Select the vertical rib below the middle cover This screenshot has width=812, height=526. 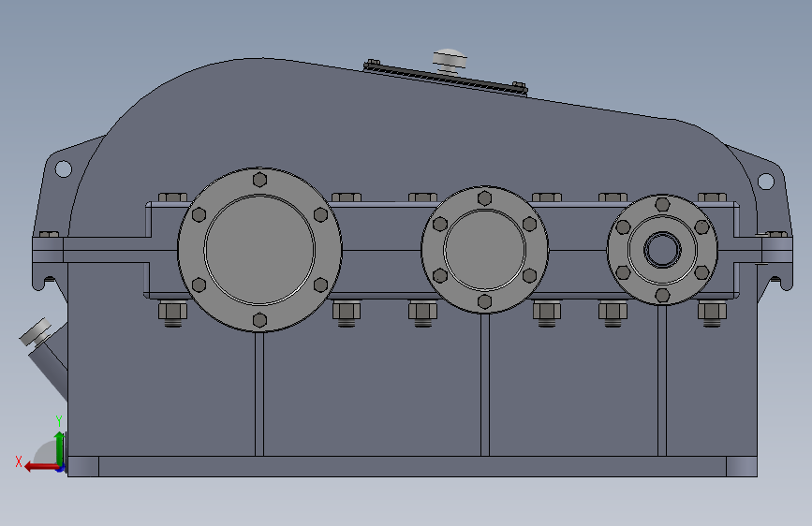point(485,385)
